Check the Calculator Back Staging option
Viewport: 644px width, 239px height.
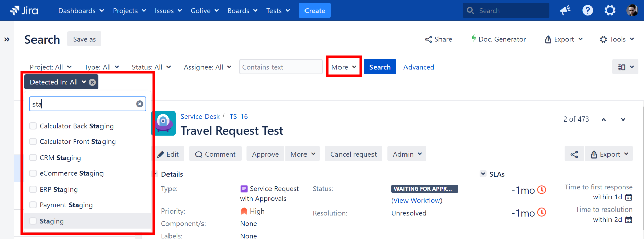pos(33,126)
